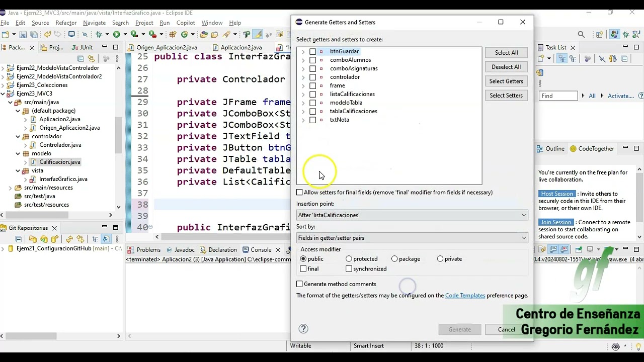This screenshot has height=362, width=644.
Task: Click Git Repositories collapse all icon
Action: click(x=19, y=239)
